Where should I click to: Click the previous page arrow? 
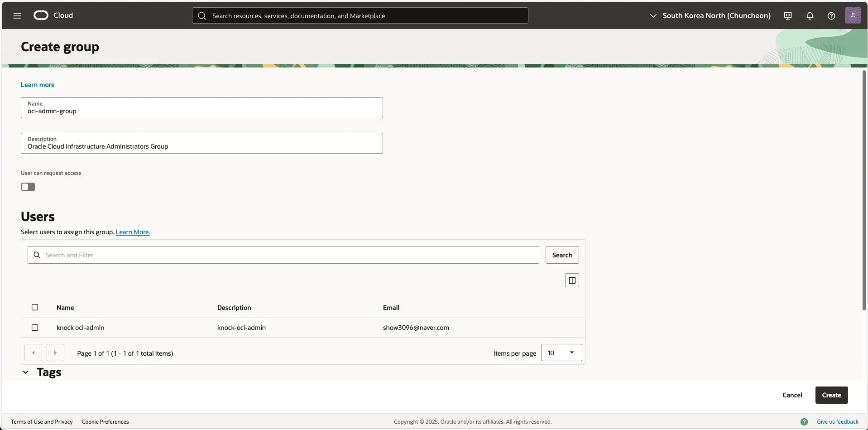33,352
